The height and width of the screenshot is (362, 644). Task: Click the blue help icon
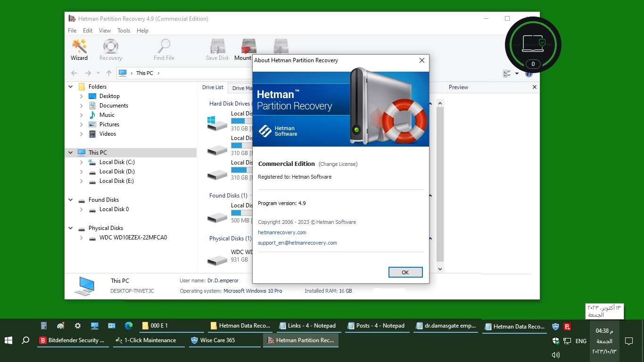[x=529, y=74]
